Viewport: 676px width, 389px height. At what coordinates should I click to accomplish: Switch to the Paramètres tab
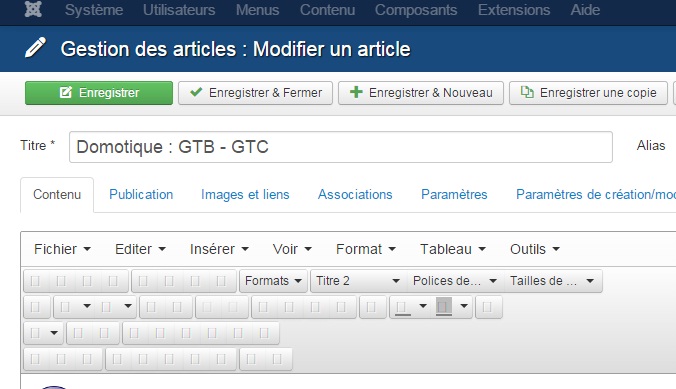454,194
